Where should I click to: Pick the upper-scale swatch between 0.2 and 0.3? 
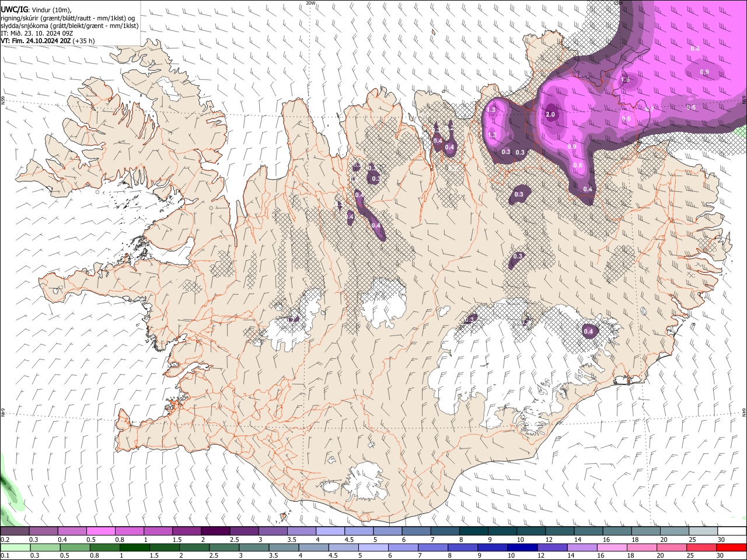[x=15, y=531]
